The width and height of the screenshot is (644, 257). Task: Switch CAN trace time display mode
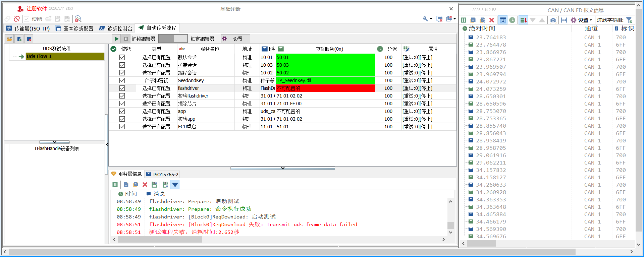[512, 20]
